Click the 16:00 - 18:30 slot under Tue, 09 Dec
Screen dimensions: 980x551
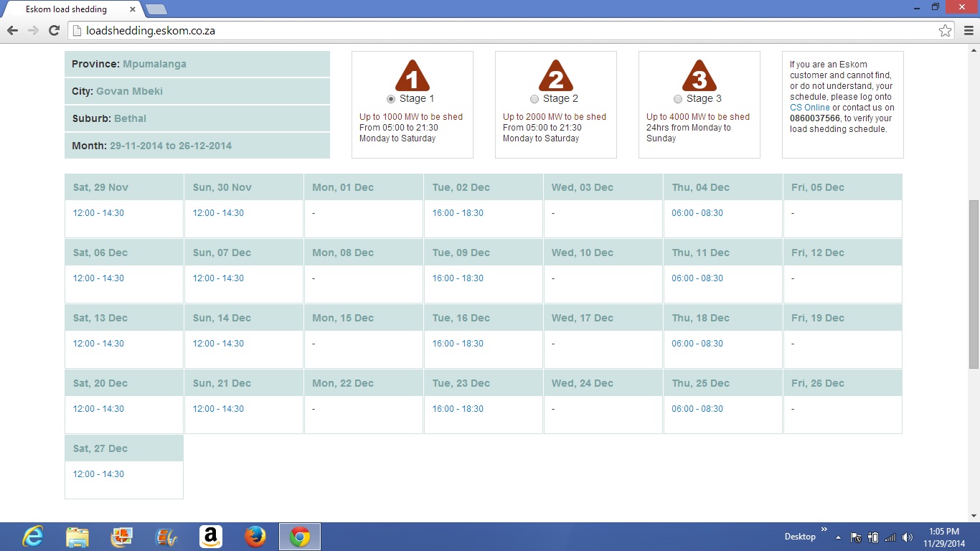tap(458, 278)
